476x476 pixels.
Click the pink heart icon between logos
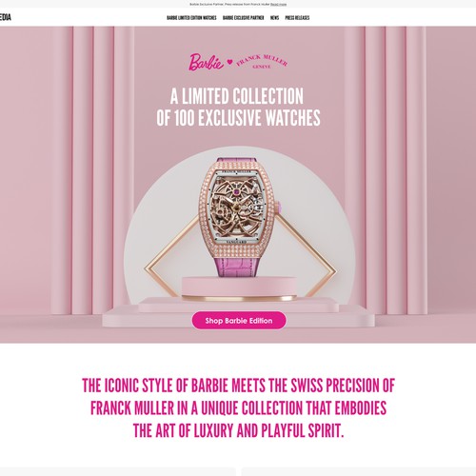coord(230,62)
